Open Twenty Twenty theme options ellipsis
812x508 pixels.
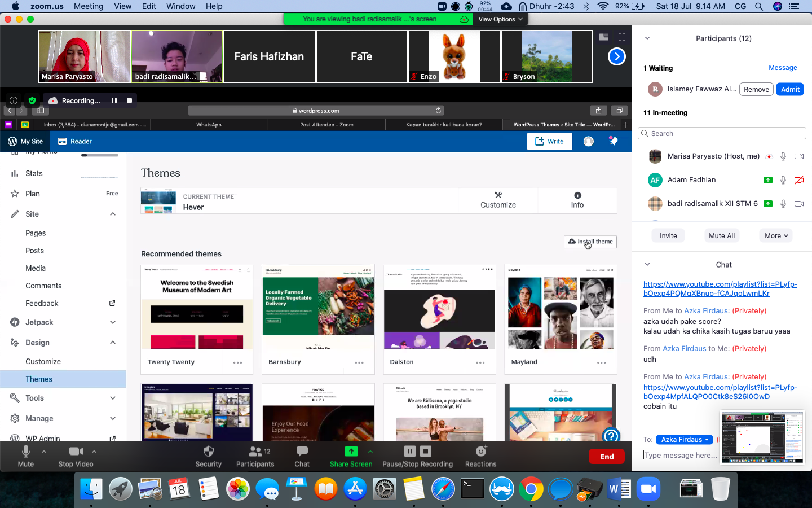(237, 362)
